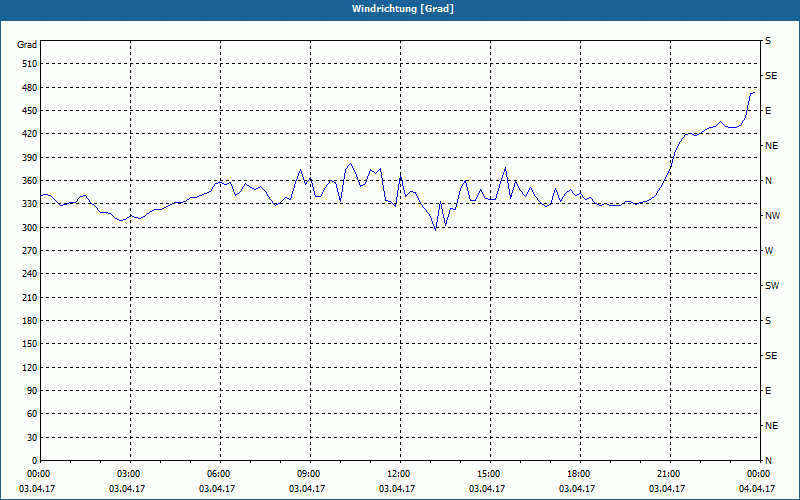The width and height of the screenshot is (800, 500).
Task: Click the 00:00 label above 04.04.17
Action: [758, 474]
